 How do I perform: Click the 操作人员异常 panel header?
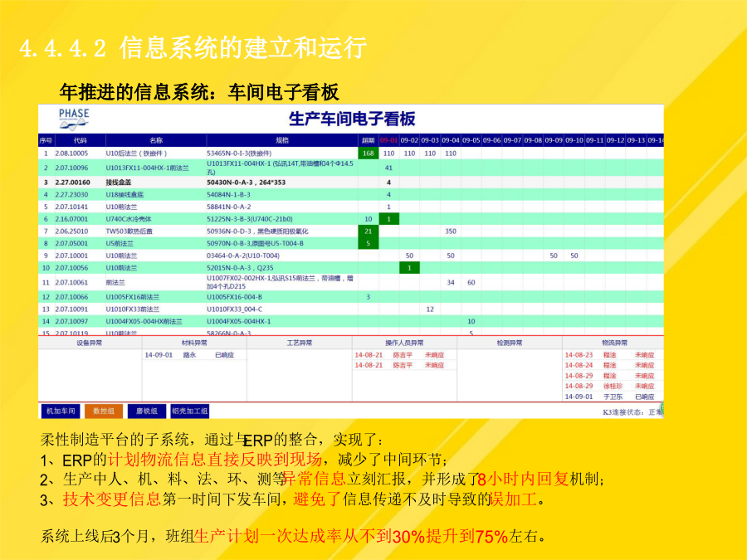click(x=404, y=343)
